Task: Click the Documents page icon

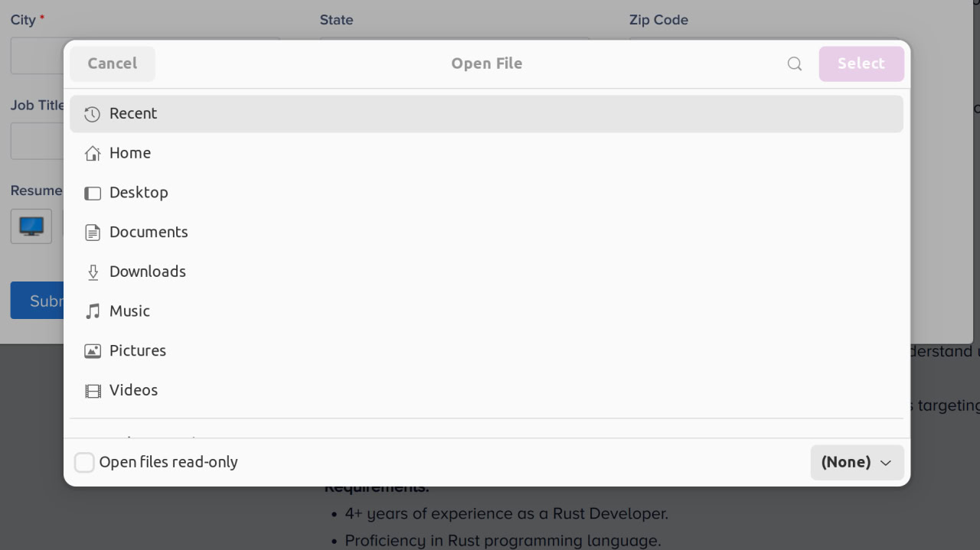Action: click(93, 233)
